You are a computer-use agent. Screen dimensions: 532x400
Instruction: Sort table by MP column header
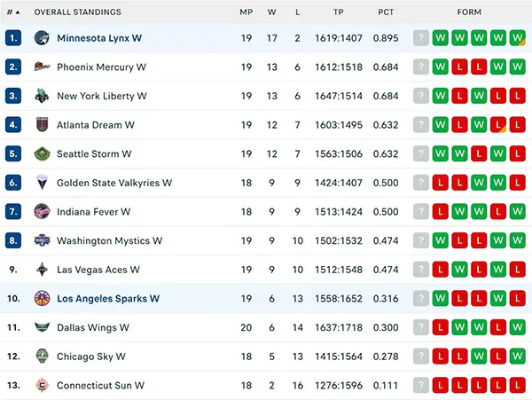246,12
